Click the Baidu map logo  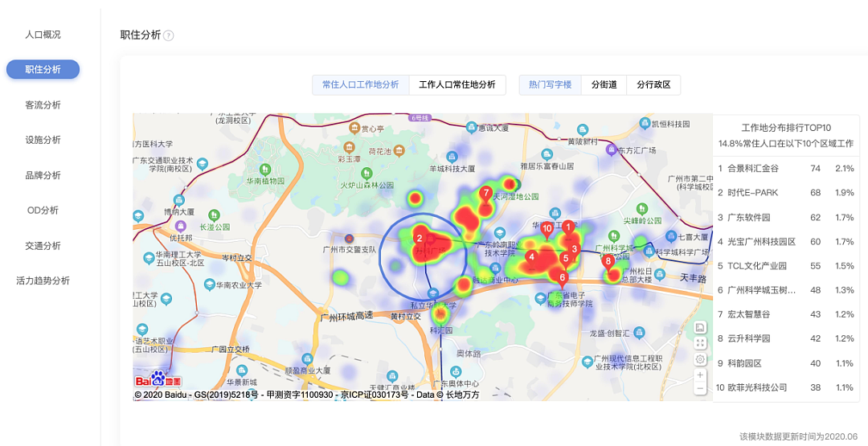click(158, 379)
